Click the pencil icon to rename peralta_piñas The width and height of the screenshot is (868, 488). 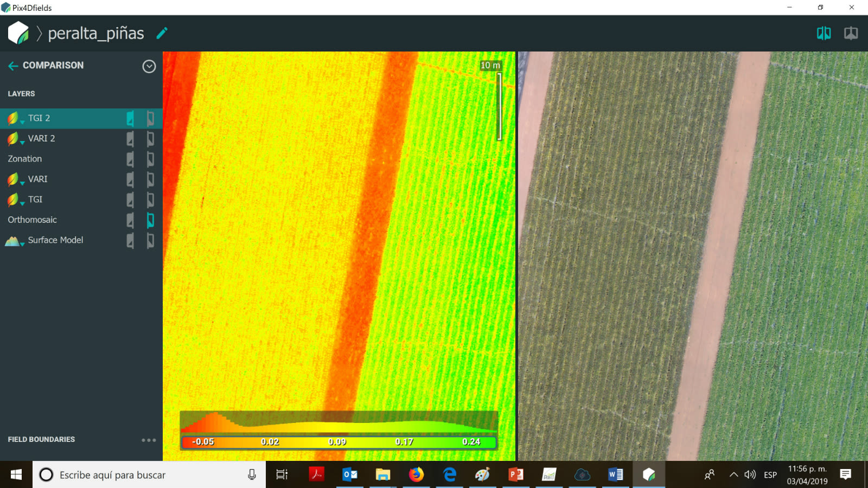tap(162, 33)
